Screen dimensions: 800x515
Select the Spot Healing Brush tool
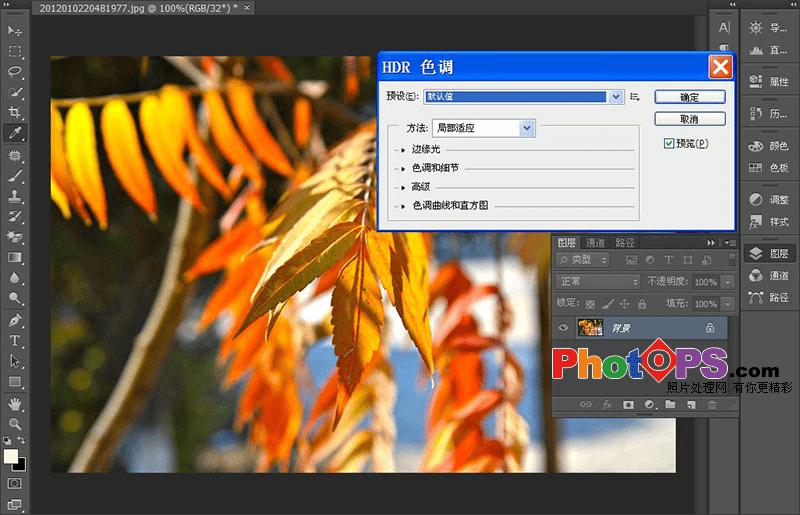pyautogui.click(x=15, y=155)
